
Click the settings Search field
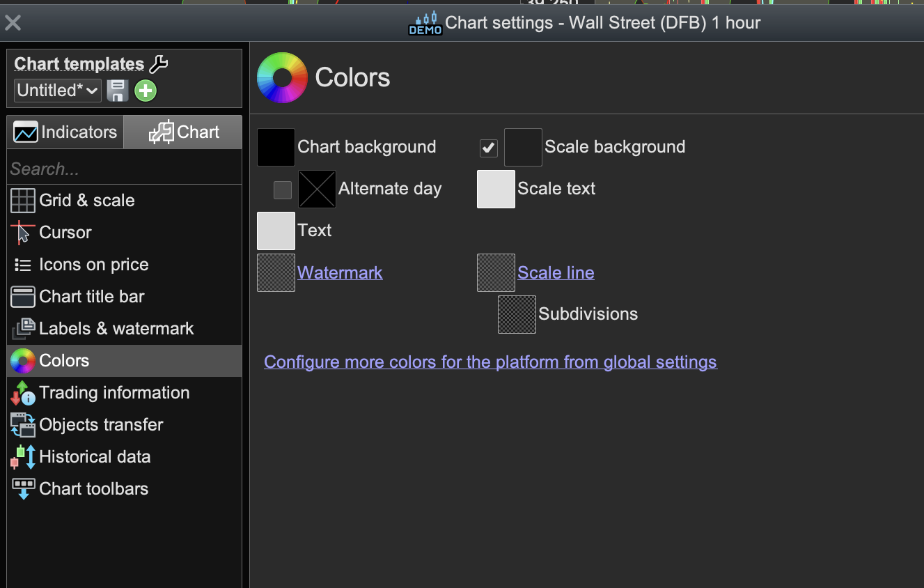[x=124, y=169]
